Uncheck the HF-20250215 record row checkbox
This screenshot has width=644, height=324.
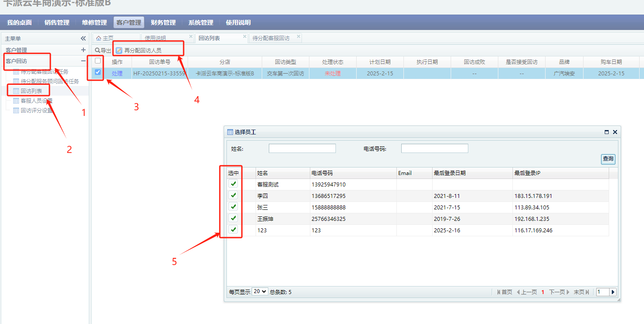point(98,73)
